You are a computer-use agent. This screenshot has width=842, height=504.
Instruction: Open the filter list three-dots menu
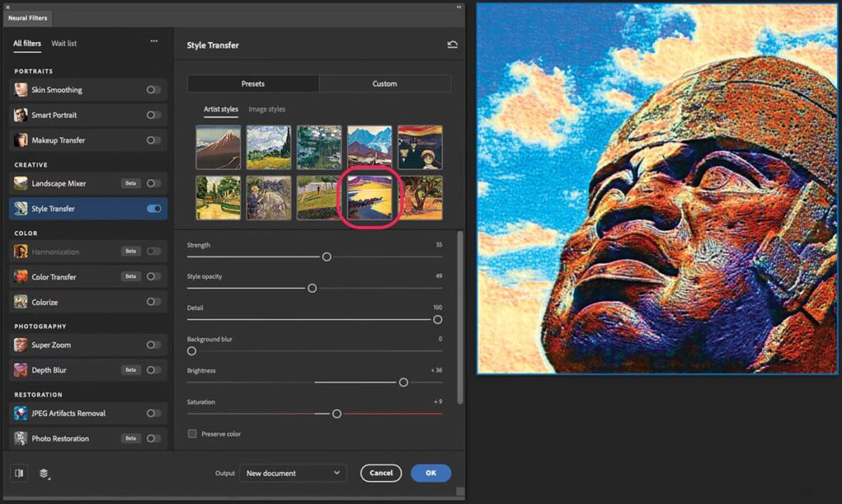click(154, 41)
